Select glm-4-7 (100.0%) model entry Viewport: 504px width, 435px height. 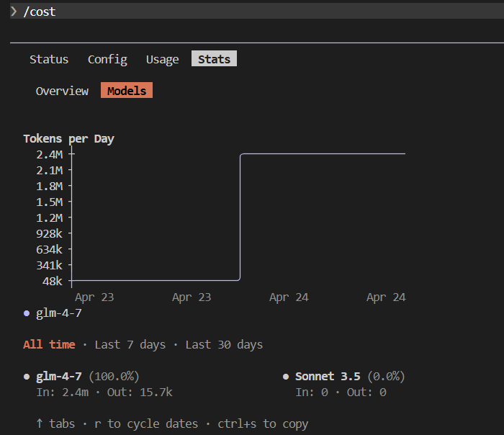[87, 376]
